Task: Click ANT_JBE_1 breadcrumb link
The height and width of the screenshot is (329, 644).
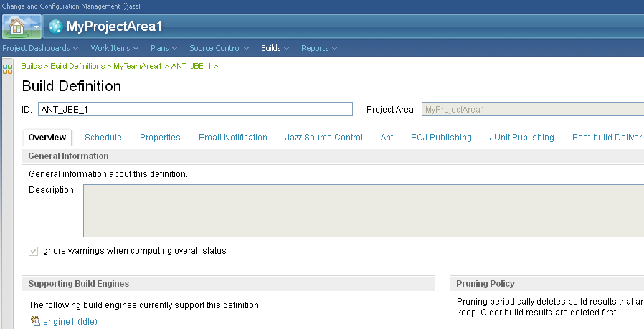Action: coord(191,66)
